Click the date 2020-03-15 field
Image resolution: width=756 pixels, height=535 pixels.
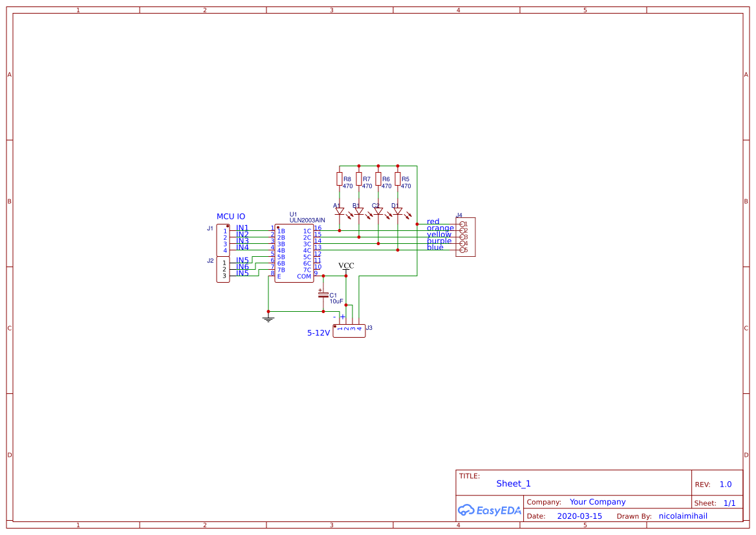coord(579,516)
